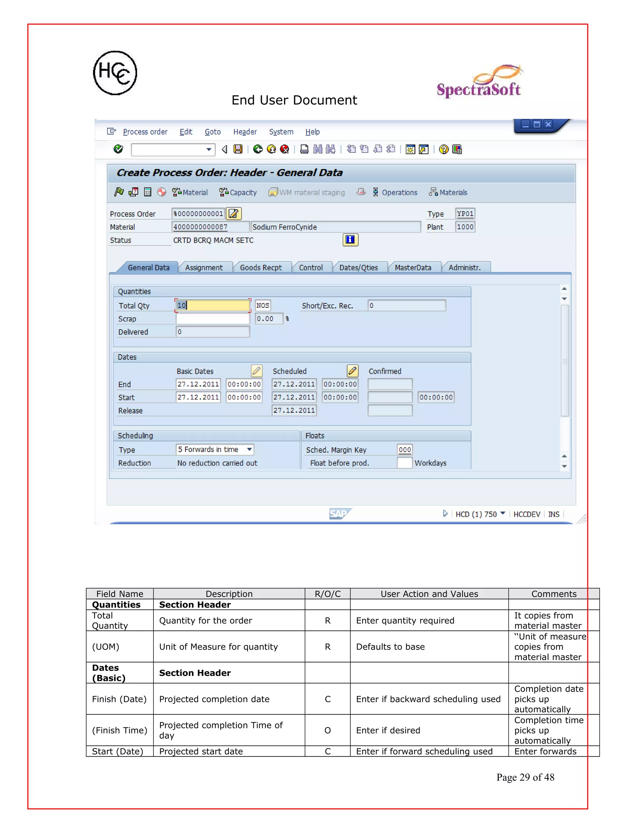Open the Header menu

tap(245, 132)
